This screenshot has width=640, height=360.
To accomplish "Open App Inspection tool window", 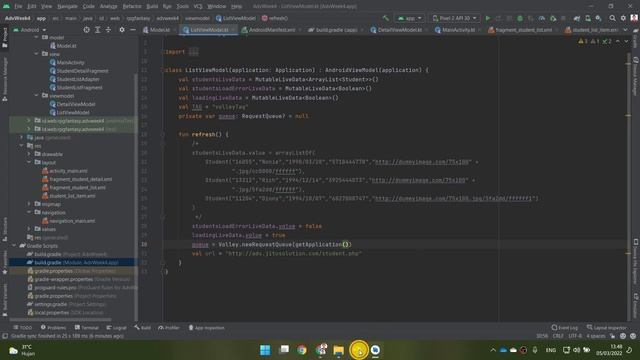I will pos(206,328).
